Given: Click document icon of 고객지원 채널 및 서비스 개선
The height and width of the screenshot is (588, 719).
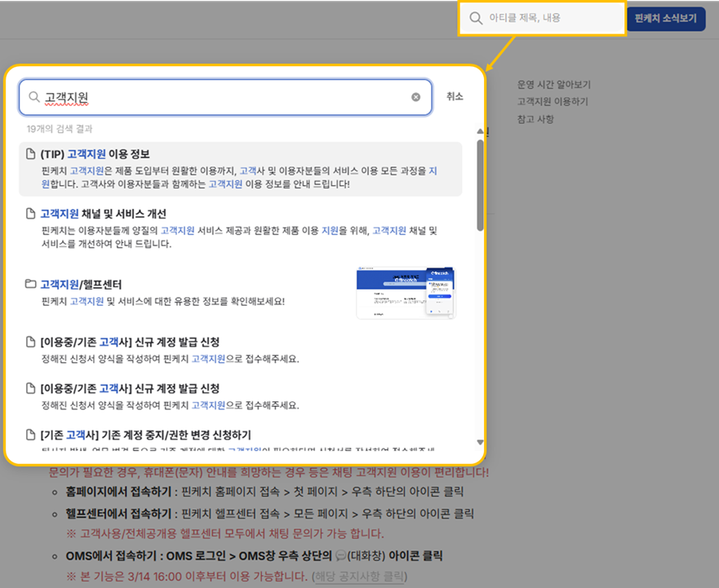Looking at the screenshot, I should pyautogui.click(x=31, y=214).
